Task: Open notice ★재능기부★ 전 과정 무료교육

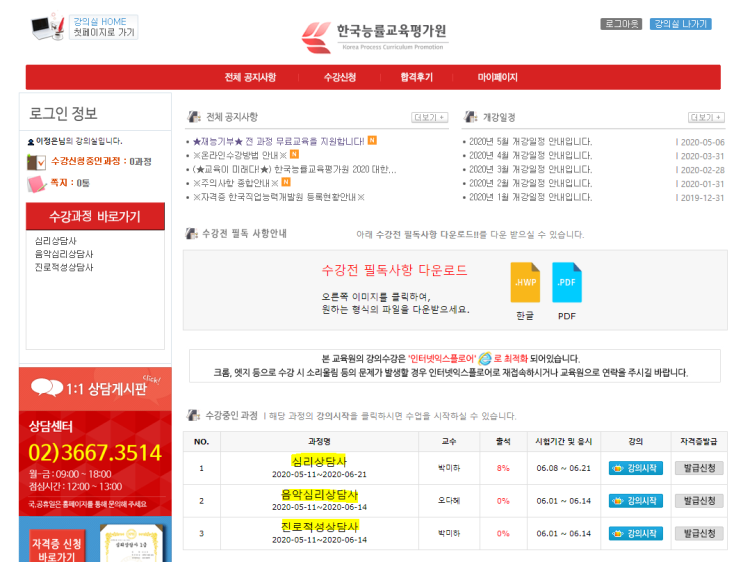Action: coord(279,141)
